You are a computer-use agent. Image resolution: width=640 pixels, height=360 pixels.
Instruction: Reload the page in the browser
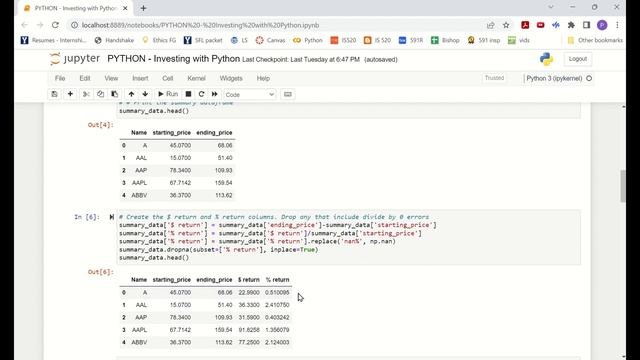point(55,25)
